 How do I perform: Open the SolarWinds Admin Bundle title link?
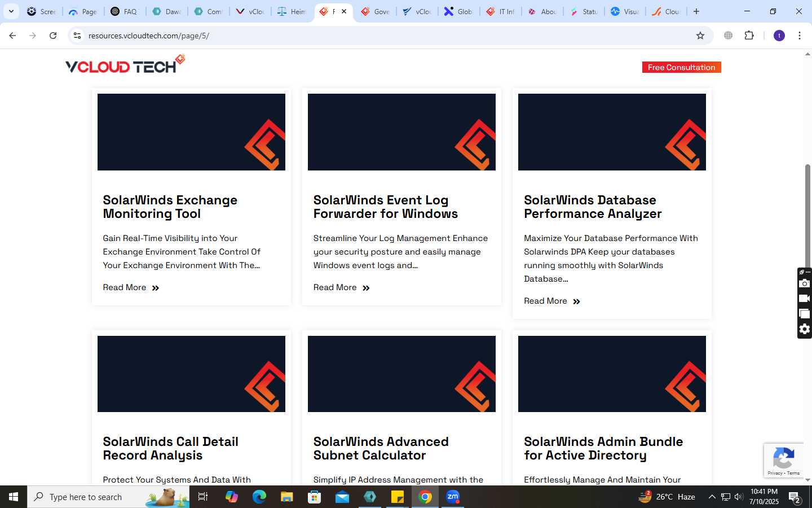[603, 449]
